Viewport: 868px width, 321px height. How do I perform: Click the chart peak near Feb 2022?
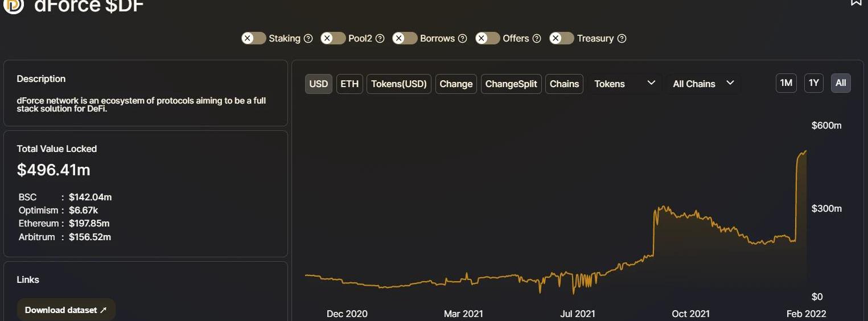click(805, 151)
